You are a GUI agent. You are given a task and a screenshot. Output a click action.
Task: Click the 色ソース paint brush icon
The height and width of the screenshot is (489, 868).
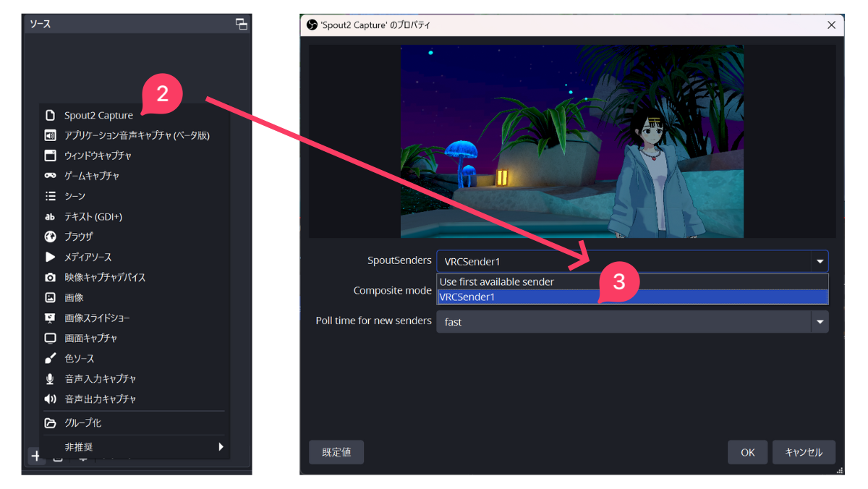coord(50,358)
